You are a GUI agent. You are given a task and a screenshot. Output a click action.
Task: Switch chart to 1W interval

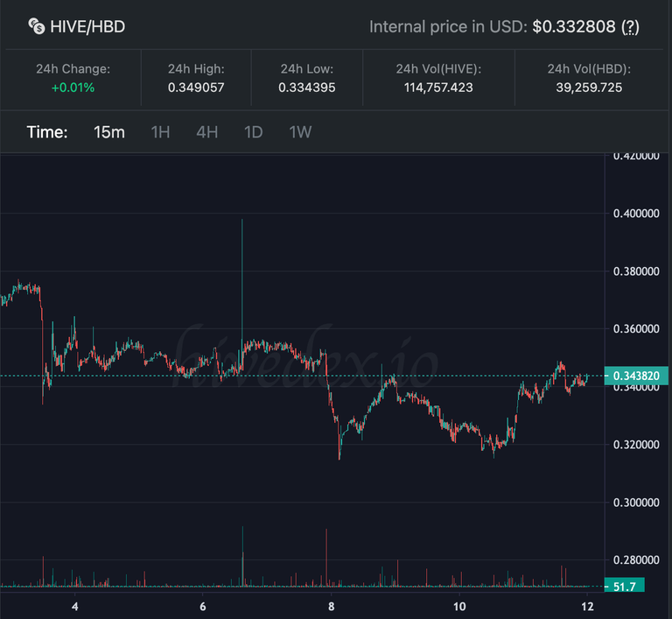point(300,132)
